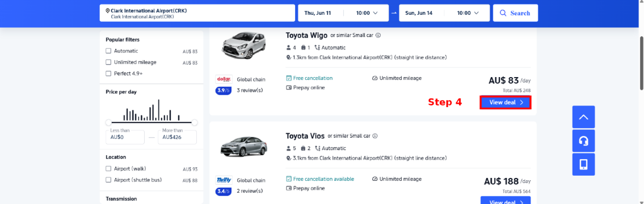The height and width of the screenshot is (204, 644).
Task: Click the Total AU$ 564 text
Action: coord(517,192)
